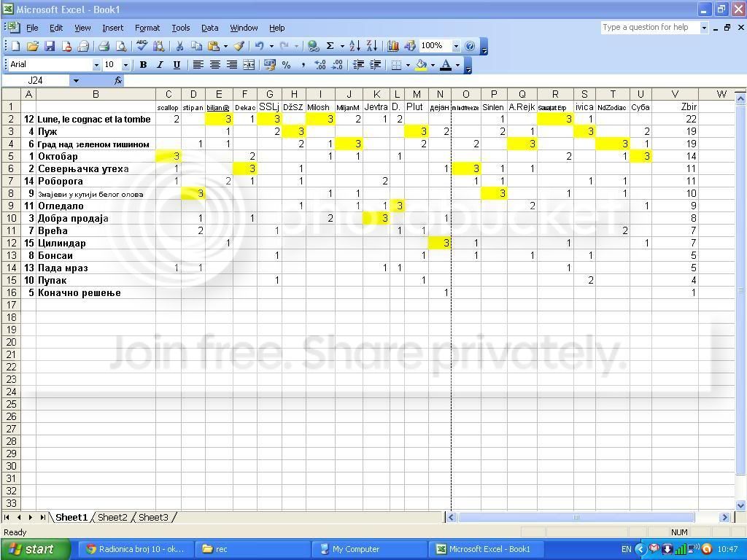
Task: Open the Format menu
Action: click(147, 28)
